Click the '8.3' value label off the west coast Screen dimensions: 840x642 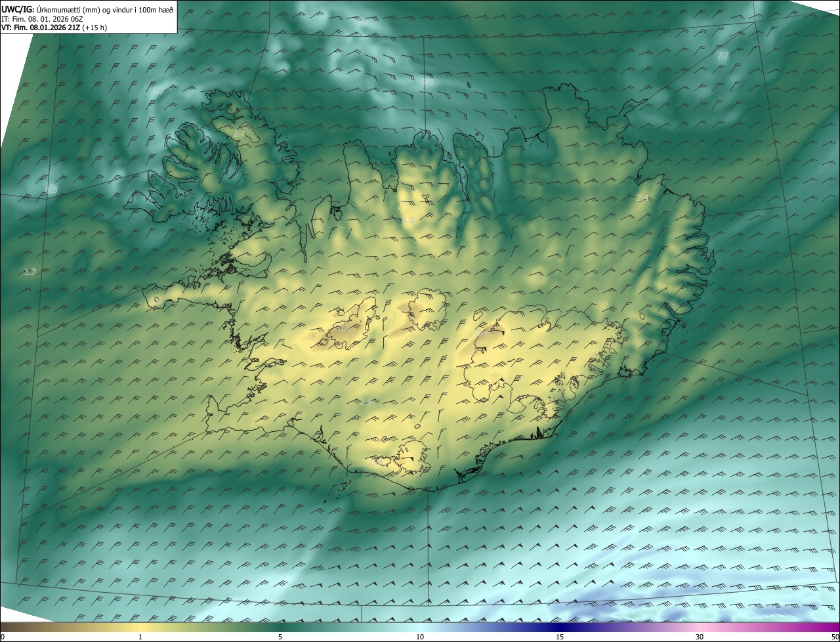tap(51, 190)
